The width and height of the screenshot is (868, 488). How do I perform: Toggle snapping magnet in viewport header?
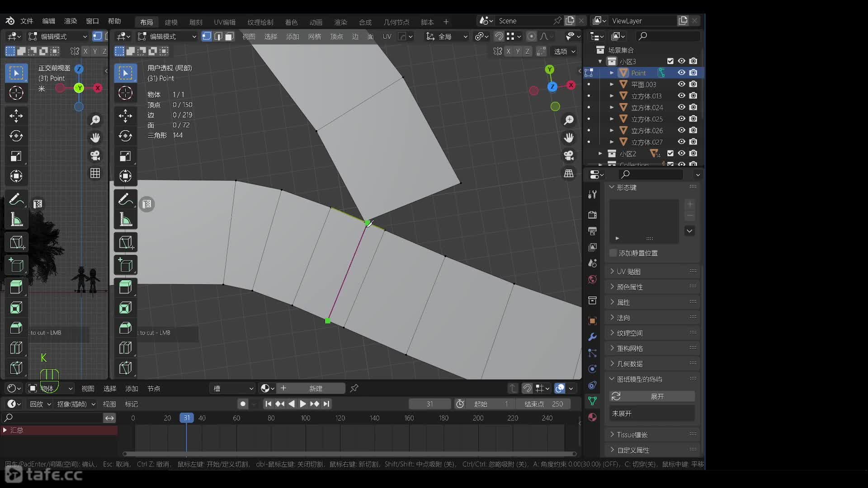coord(499,37)
